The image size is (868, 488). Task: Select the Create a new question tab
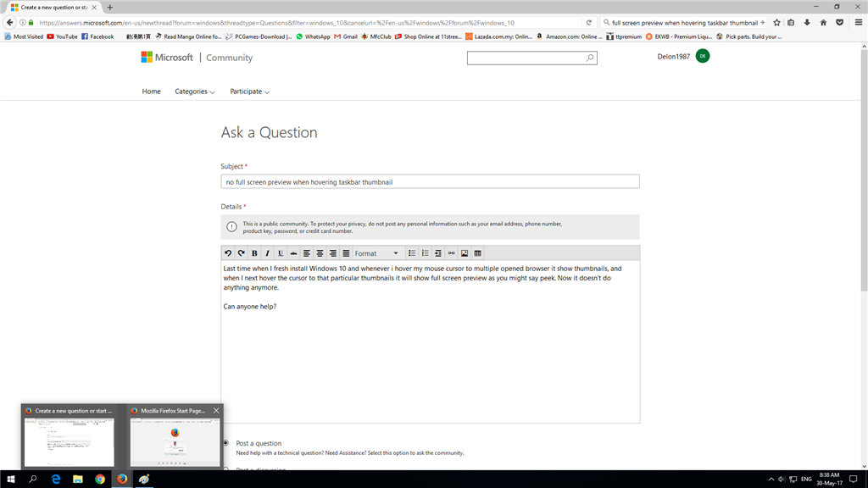53,7
